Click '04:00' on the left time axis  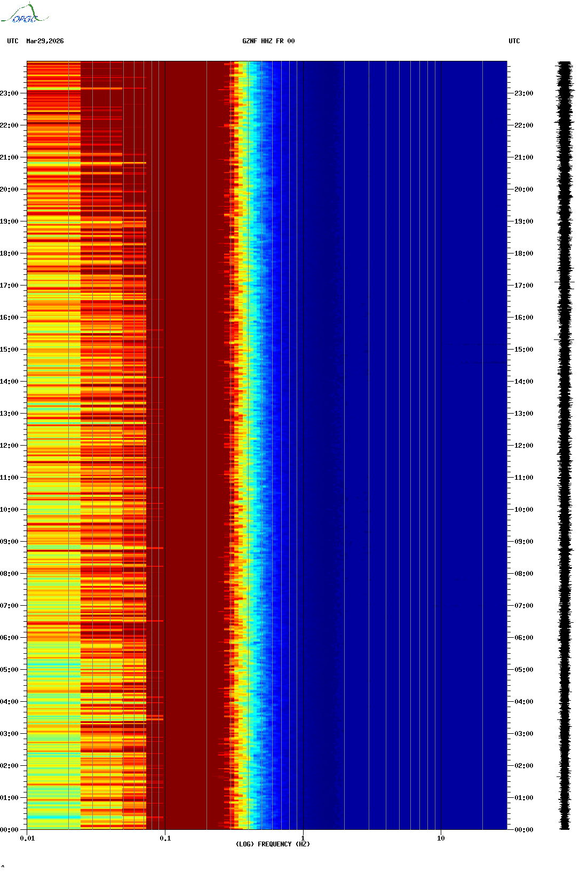[x=9, y=702]
